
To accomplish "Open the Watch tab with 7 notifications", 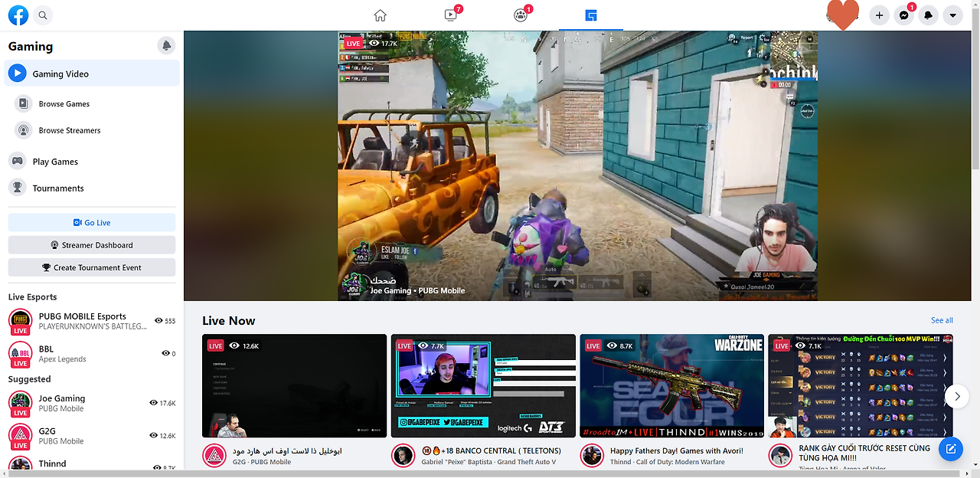I will pyautogui.click(x=450, y=15).
